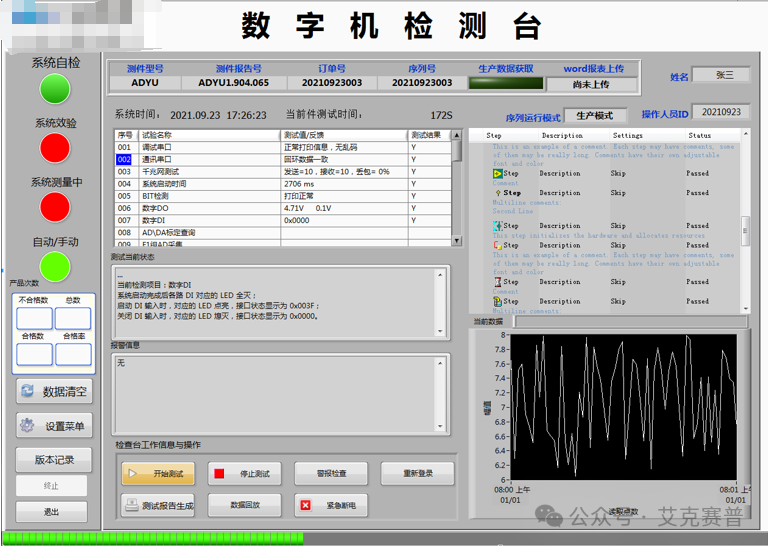Click the Settings column header
This screenshot has height=547, width=768.
click(x=627, y=136)
